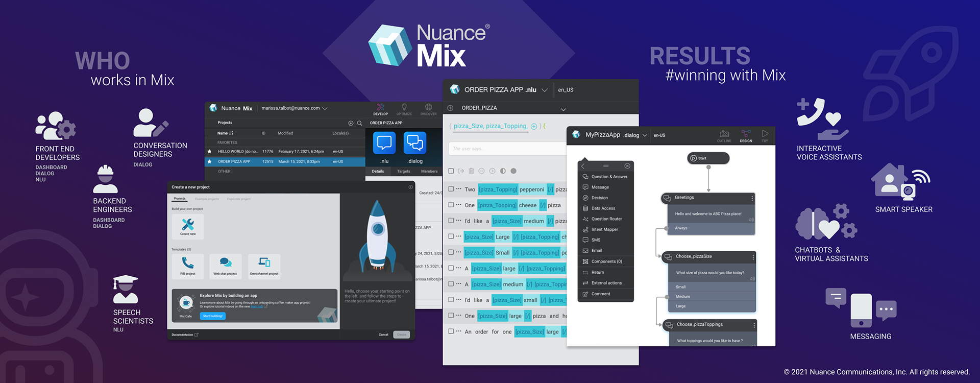Toggle favorite star on ORDER PIZZA APP project
This screenshot has height=383, width=980.
[x=209, y=161]
